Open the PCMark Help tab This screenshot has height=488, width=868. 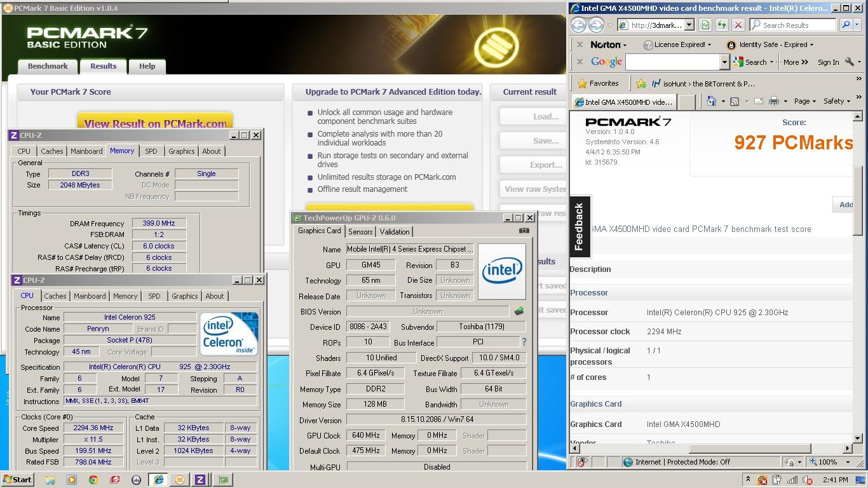click(x=147, y=66)
